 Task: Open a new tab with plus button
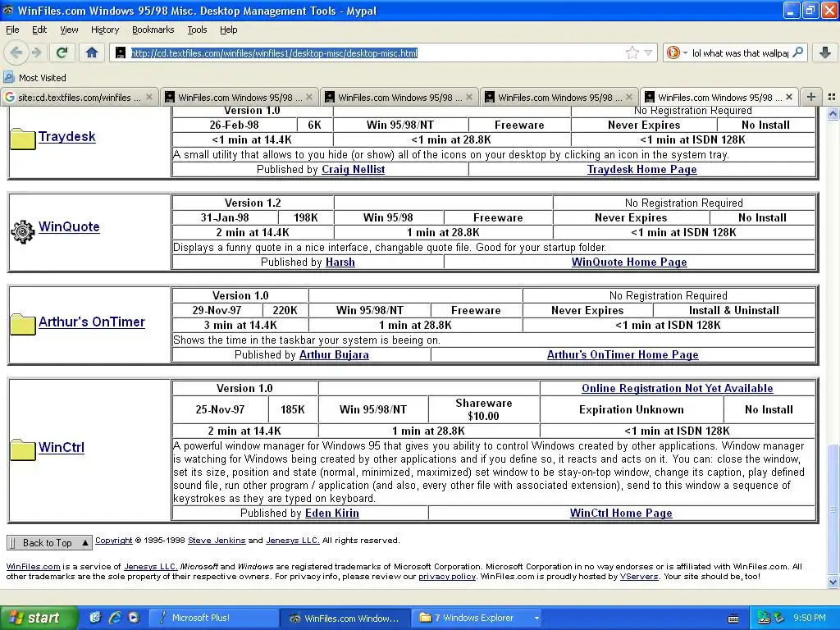point(811,97)
